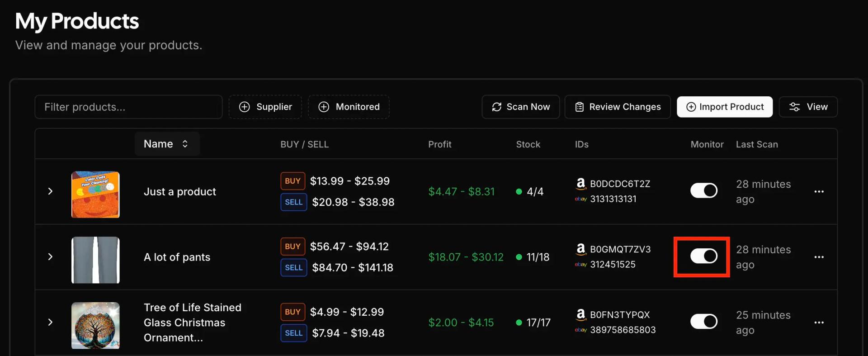Expand the A lot of pants row
Viewport: 868px width, 356px height.
(50, 257)
